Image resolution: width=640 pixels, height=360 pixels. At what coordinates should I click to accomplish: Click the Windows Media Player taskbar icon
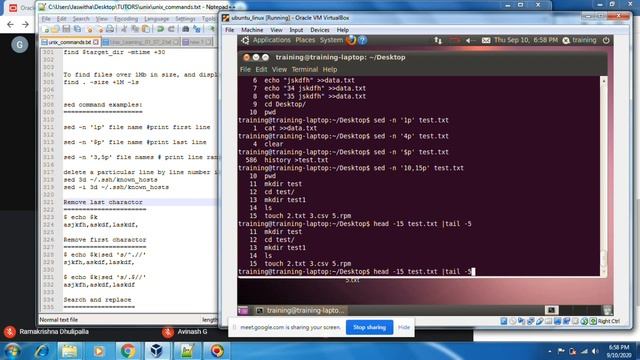pos(99,351)
